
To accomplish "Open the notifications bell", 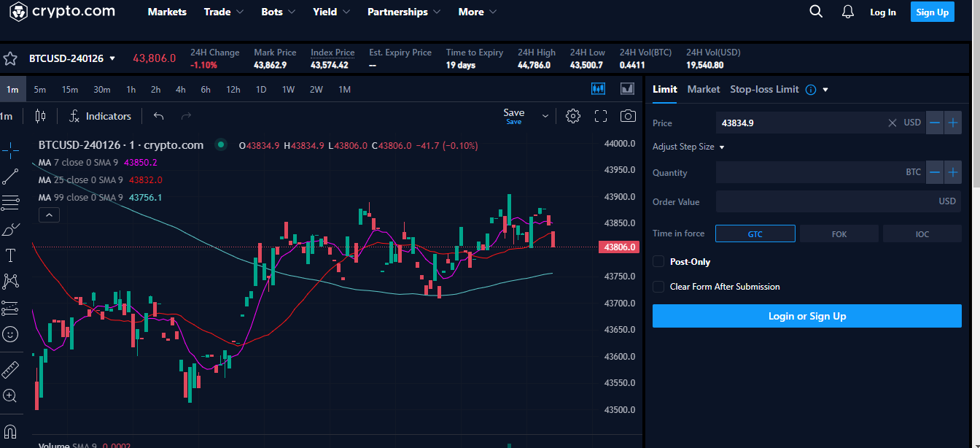I will pyautogui.click(x=847, y=12).
